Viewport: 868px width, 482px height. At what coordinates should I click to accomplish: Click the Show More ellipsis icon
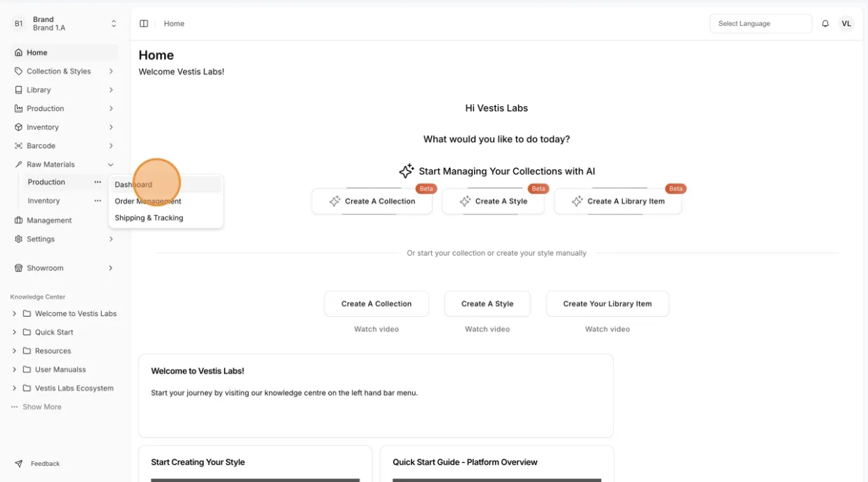pyautogui.click(x=15, y=407)
